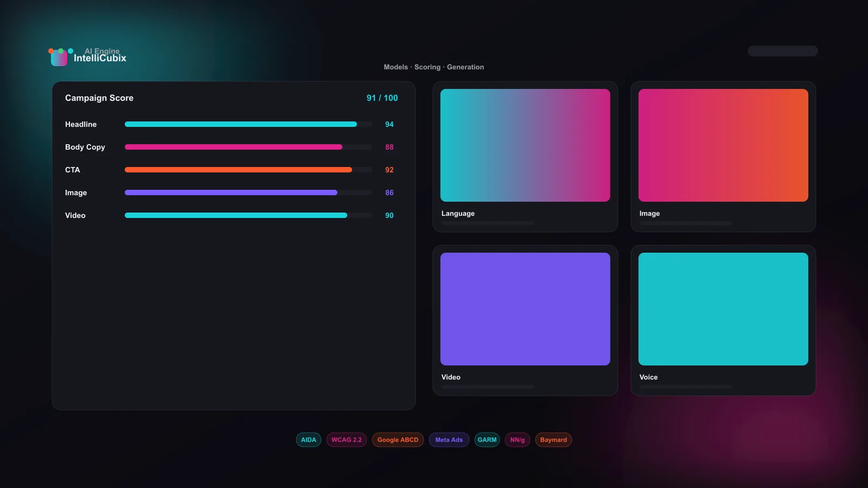Click the Video score value 90
Viewport: 868px width, 488px height.
tap(390, 215)
